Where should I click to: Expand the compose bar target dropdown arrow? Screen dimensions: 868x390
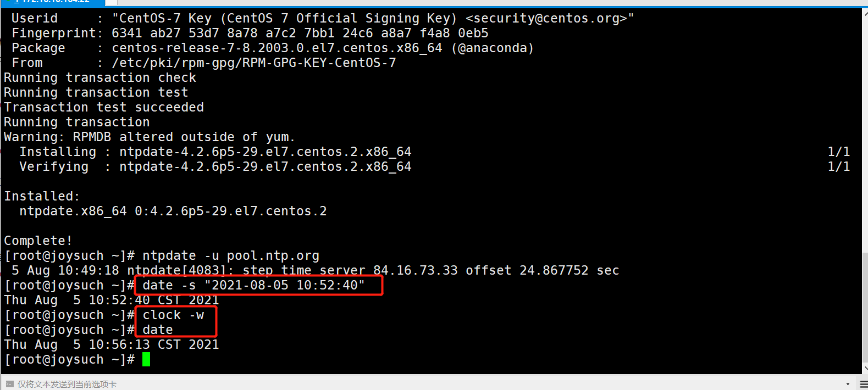click(848, 384)
